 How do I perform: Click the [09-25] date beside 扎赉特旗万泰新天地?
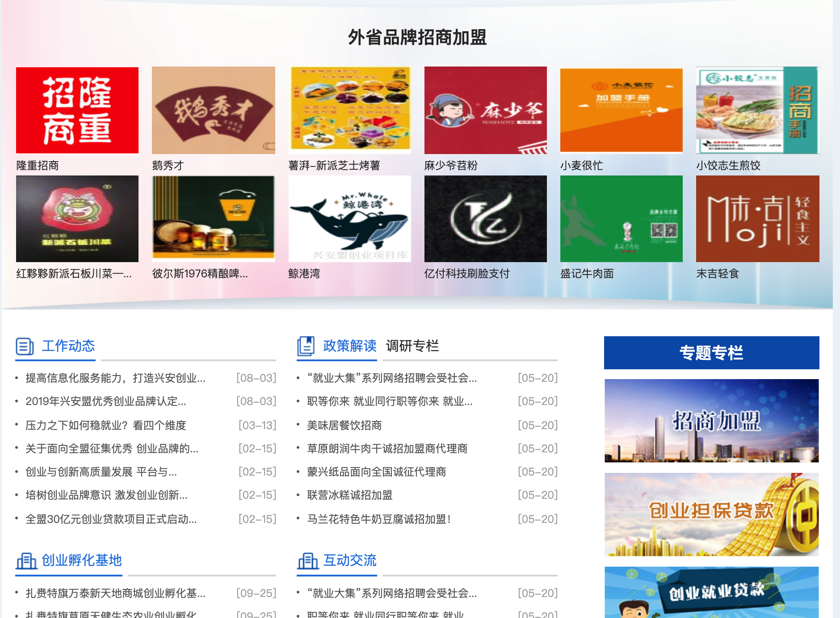[x=256, y=593]
